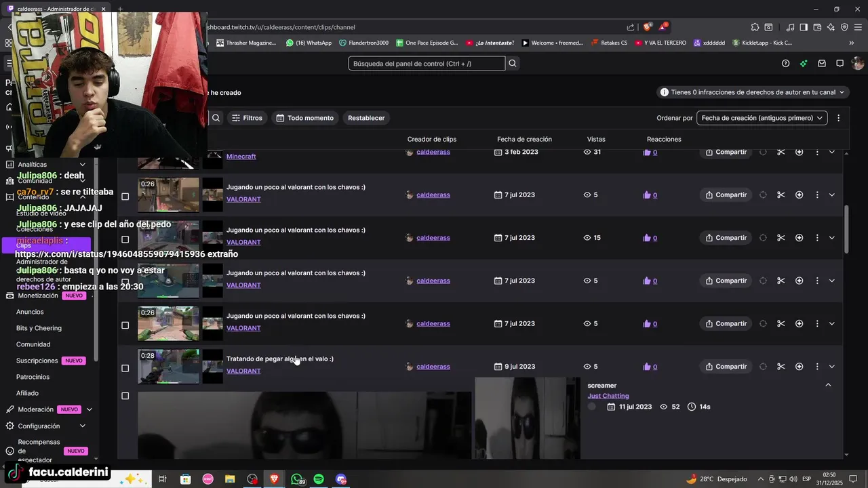Open the Brave Leo AI sparkle icon
The image size is (868, 488).
[831, 27]
